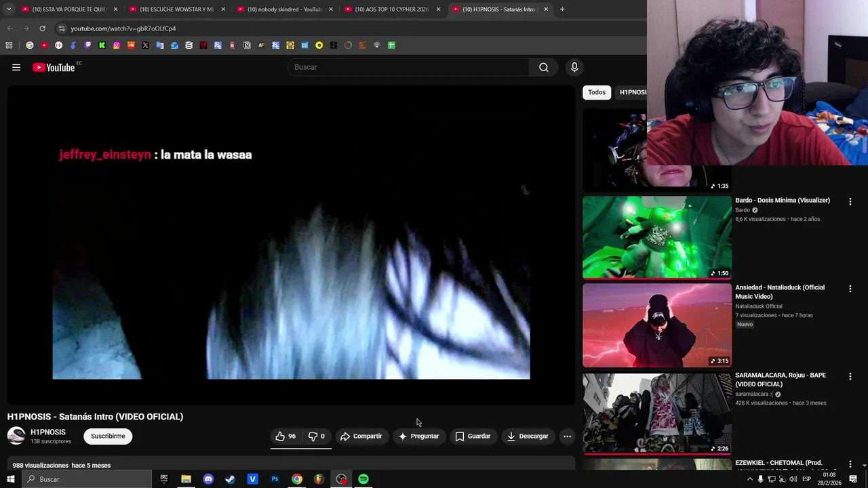868x488 pixels.
Task: Switch to ESTA VA PORQUE TE QUIER tab
Action: pos(70,9)
